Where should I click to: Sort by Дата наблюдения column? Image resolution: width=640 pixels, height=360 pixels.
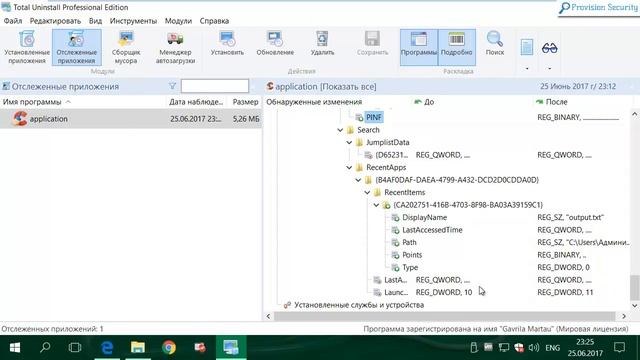click(x=196, y=102)
